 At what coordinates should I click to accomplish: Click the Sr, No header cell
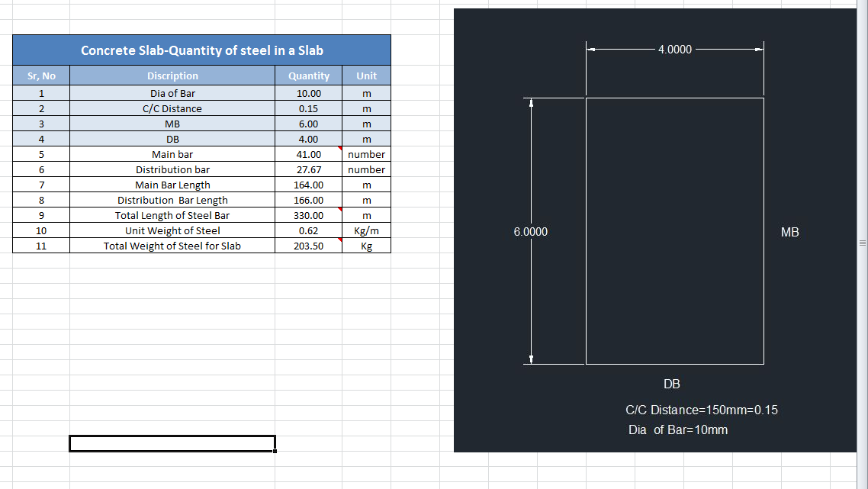[x=40, y=76]
